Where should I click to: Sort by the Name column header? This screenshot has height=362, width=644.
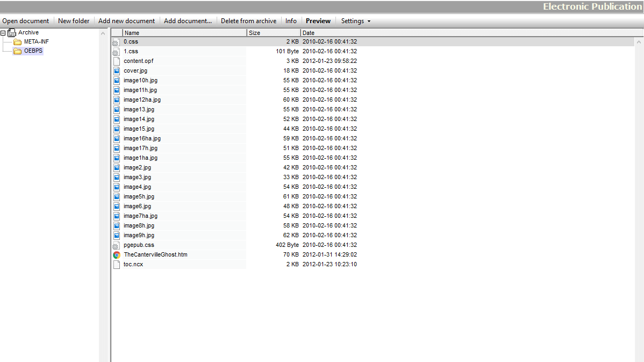coord(184,33)
